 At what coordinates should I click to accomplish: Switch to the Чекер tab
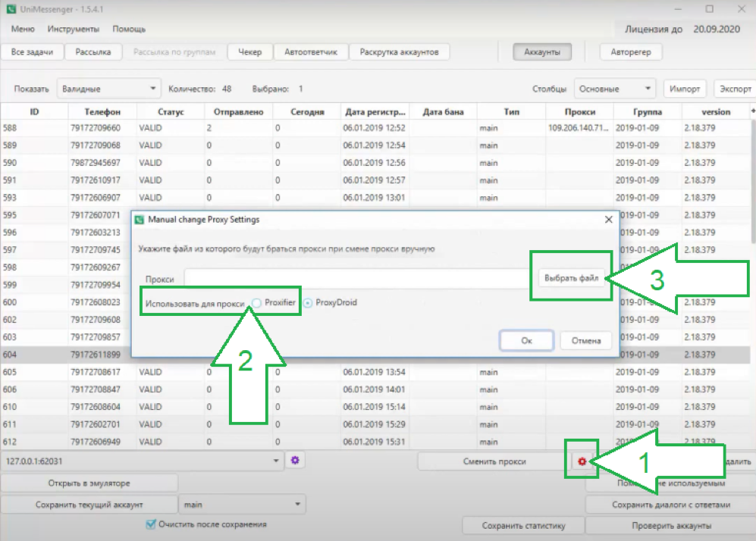point(249,52)
